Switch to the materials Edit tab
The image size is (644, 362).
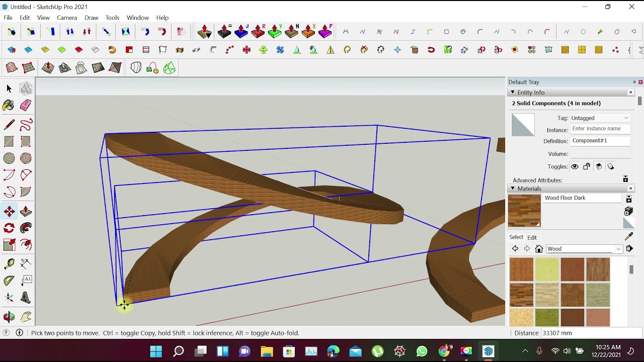click(x=532, y=237)
